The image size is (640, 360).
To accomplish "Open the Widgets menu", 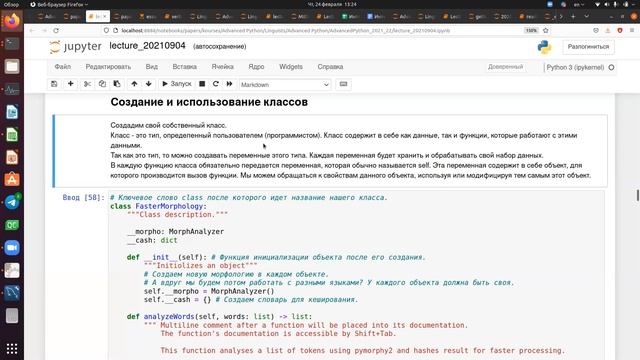I will pos(291,67).
